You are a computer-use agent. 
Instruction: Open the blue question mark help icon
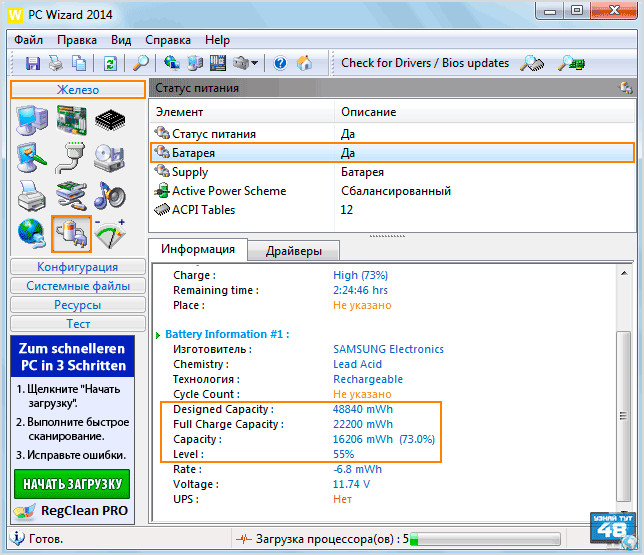pyautogui.click(x=280, y=64)
